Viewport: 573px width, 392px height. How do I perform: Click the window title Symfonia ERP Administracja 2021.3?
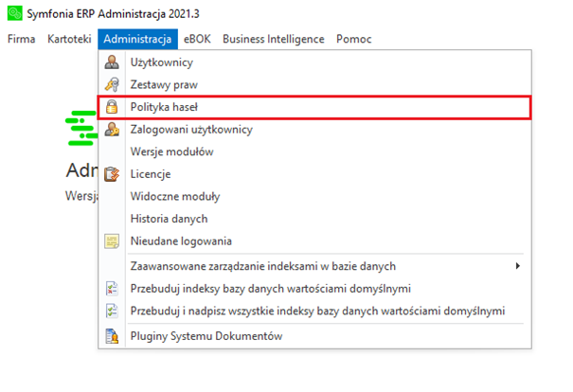pos(113,14)
